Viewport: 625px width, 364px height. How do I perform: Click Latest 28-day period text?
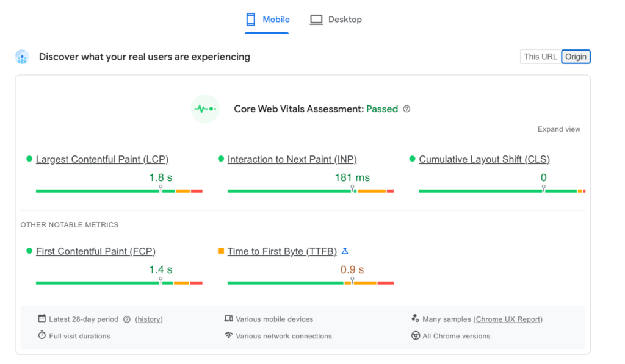pyautogui.click(x=83, y=319)
